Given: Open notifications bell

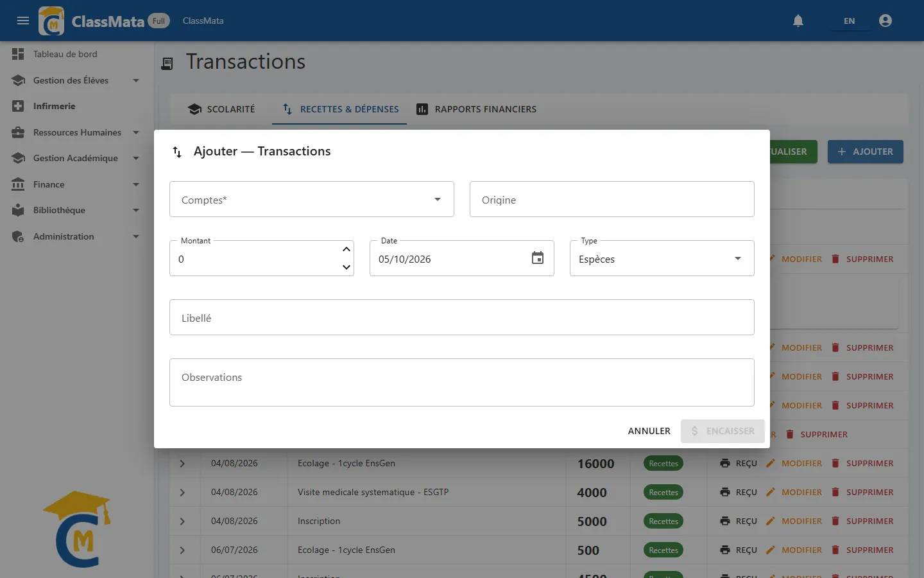Looking at the screenshot, I should pyautogui.click(x=798, y=21).
